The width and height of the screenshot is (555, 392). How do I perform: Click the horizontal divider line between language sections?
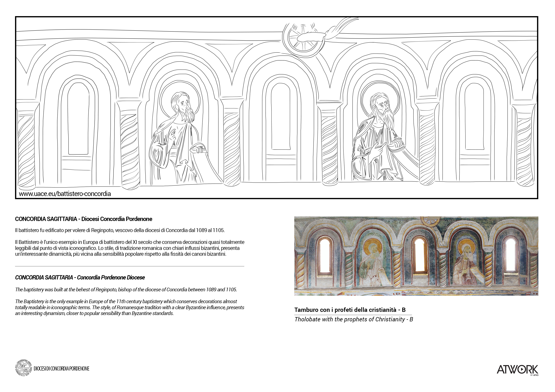130,266
